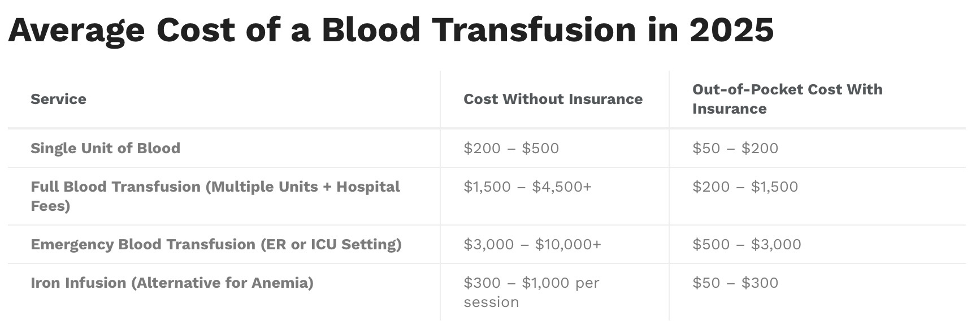Select the '$200 – $1,500' insurance cell

[745, 187]
